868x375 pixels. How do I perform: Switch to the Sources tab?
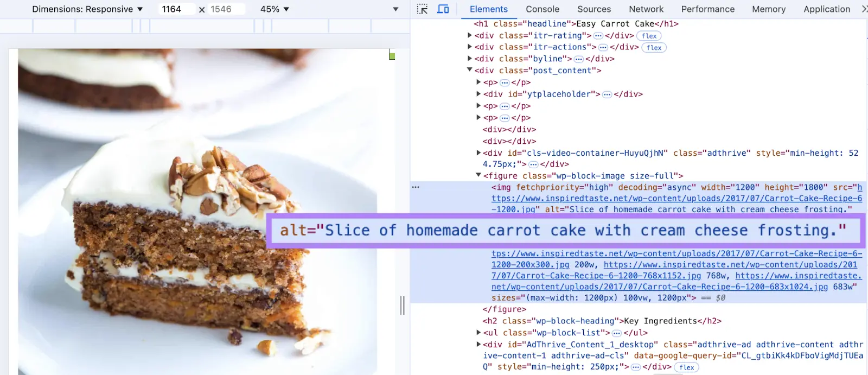(594, 9)
